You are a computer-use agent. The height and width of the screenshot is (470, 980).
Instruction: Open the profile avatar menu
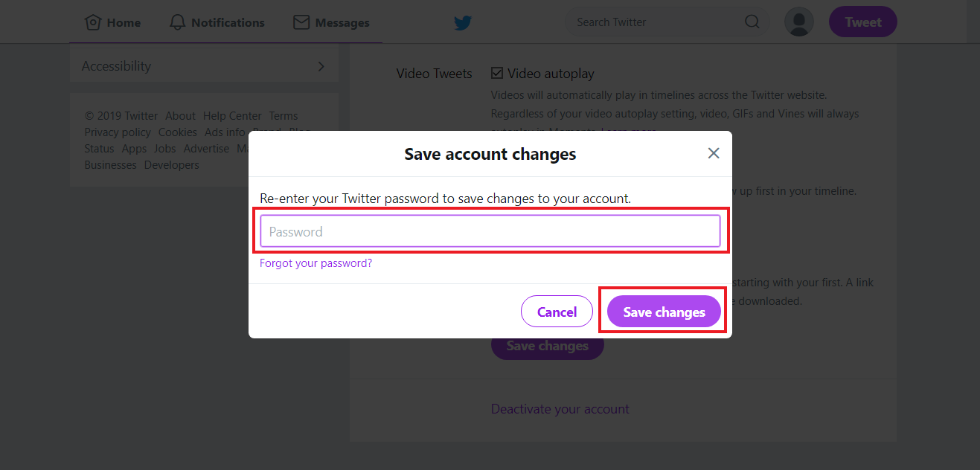(x=799, y=22)
